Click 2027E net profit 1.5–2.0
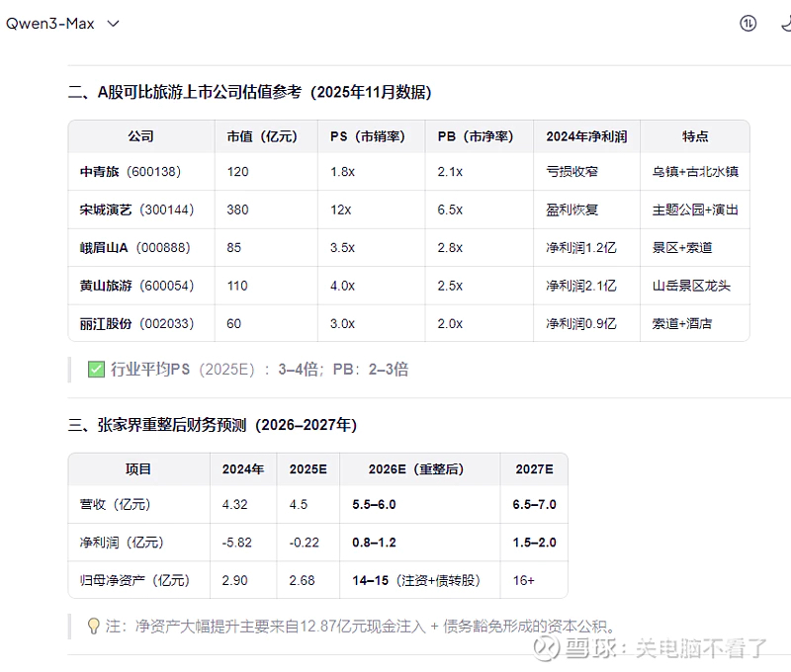Viewport: 791px width, 672px height. pos(534,543)
